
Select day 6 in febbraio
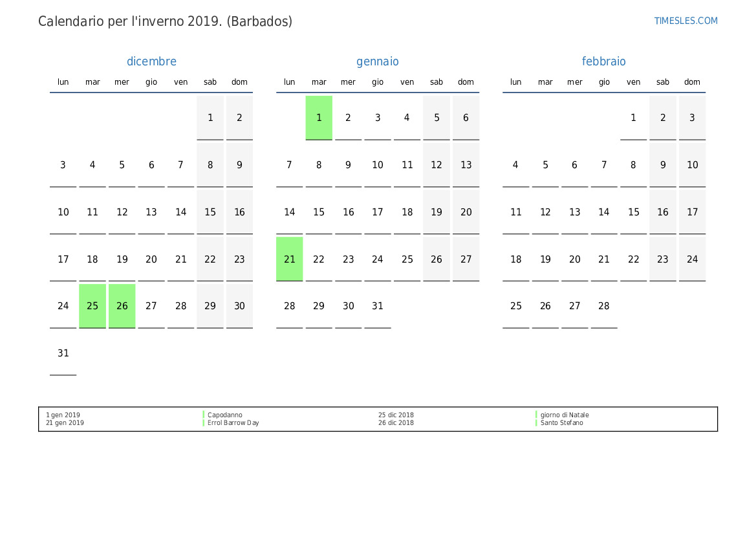coord(575,165)
